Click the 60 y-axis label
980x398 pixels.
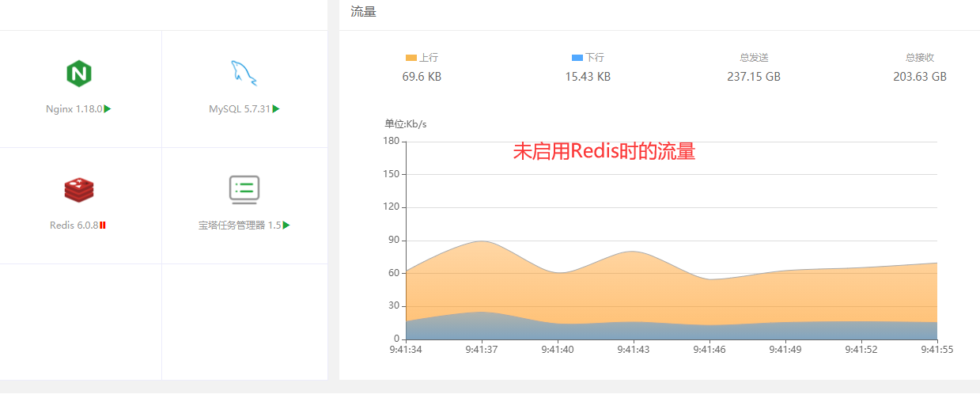click(x=393, y=273)
